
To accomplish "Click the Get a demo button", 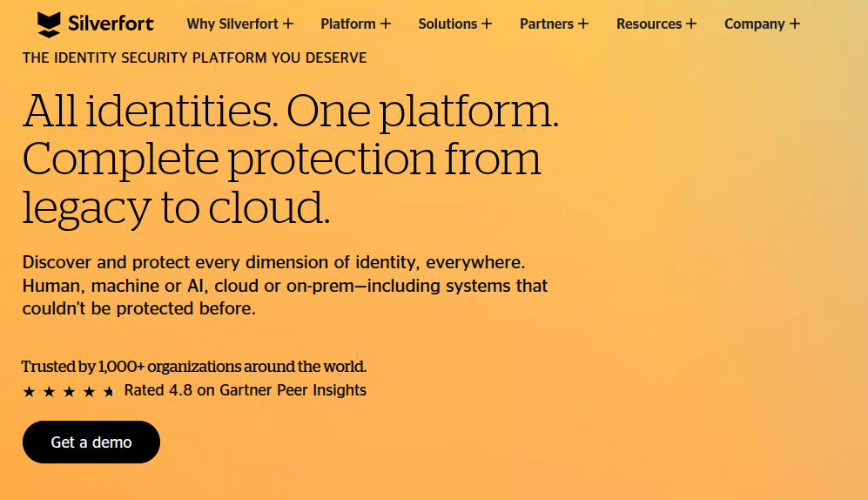I will click(x=91, y=442).
